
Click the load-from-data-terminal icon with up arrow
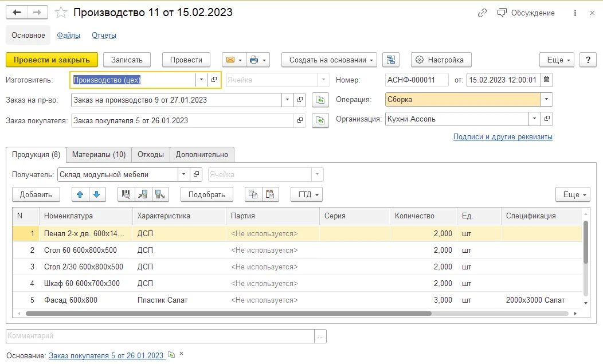pyautogui.click(x=143, y=195)
